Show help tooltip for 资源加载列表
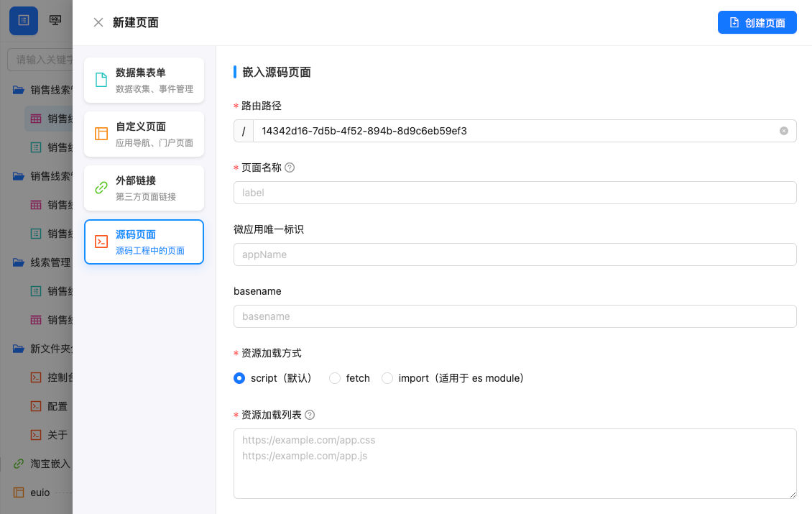812x514 pixels. point(310,415)
